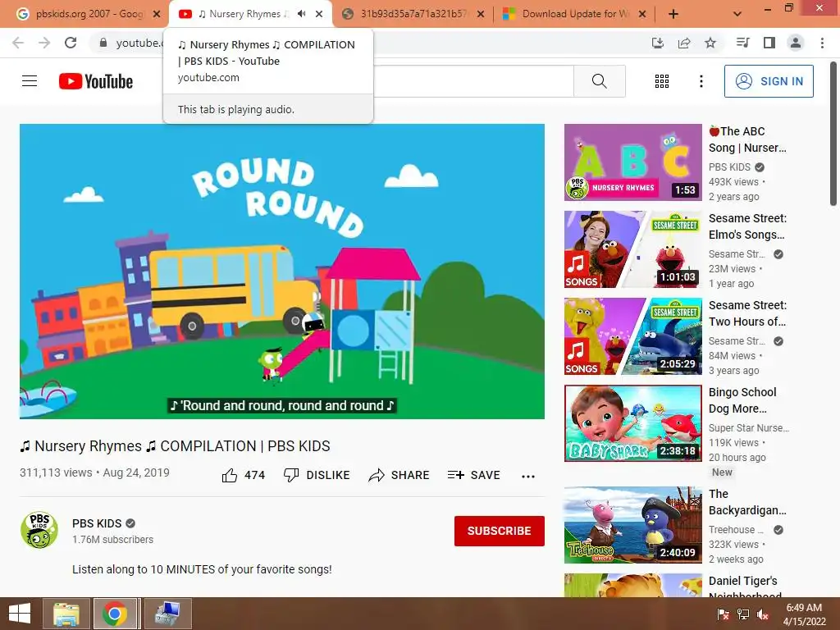This screenshot has width=840, height=630.
Task: Open the YouTube guide hamburger menu
Action: tap(30, 81)
